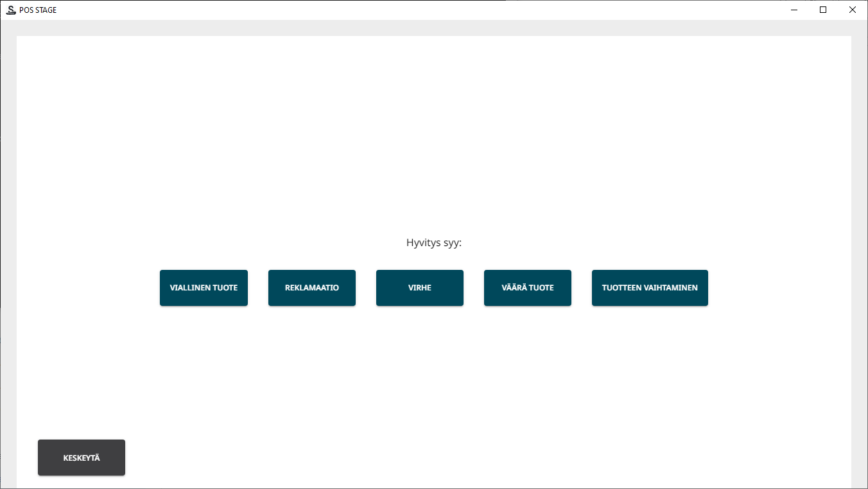The image size is (868, 489).
Task: Select the "Viallinen tuote" refund reason
Action: [x=204, y=288]
